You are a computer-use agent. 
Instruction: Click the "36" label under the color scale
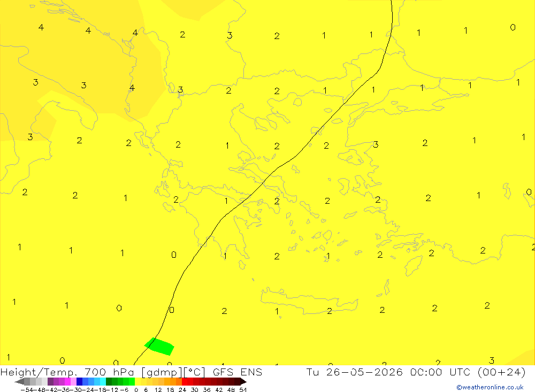(x=207, y=390)
